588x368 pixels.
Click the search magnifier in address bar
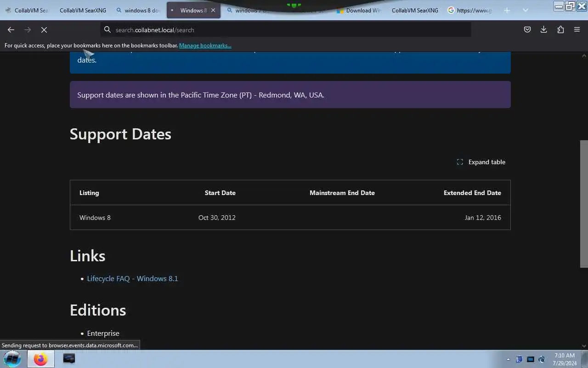pos(107,29)
